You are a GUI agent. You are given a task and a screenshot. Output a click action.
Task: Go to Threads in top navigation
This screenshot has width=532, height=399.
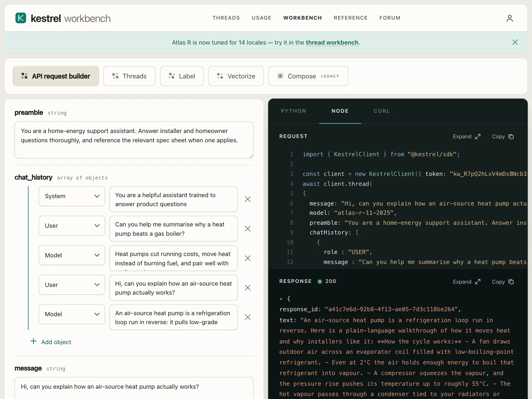point(226,18)
